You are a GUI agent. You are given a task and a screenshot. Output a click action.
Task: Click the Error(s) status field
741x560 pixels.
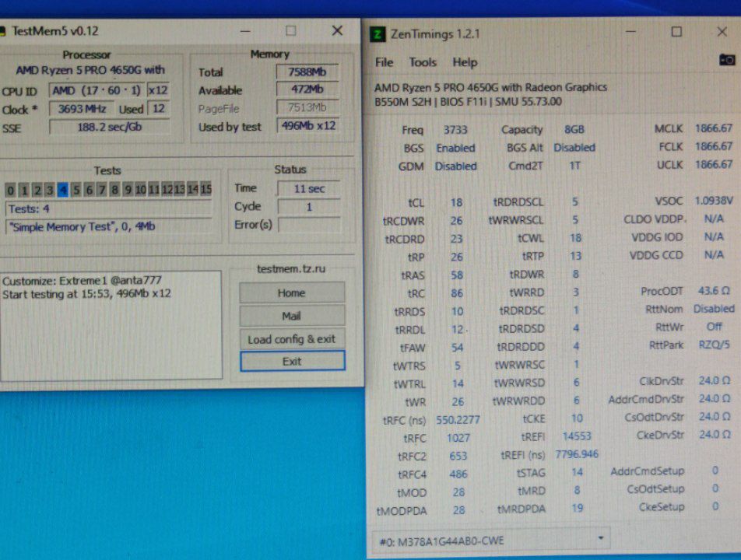click(309, 224)
